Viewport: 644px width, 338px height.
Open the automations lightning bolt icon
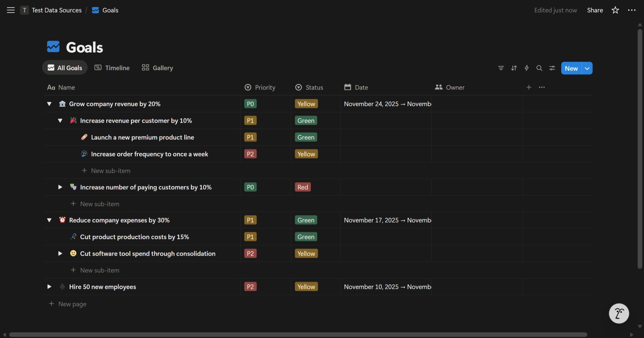tap(526, 68)
